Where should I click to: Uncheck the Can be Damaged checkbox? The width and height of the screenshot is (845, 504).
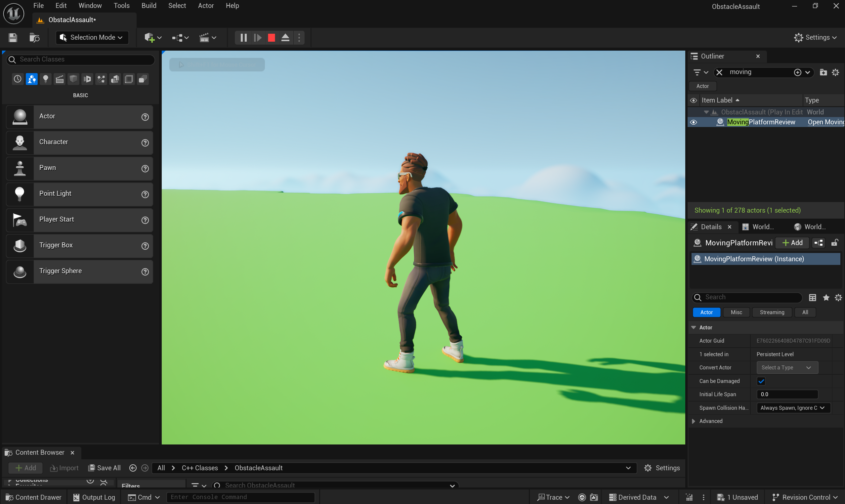tap(761, 381)
